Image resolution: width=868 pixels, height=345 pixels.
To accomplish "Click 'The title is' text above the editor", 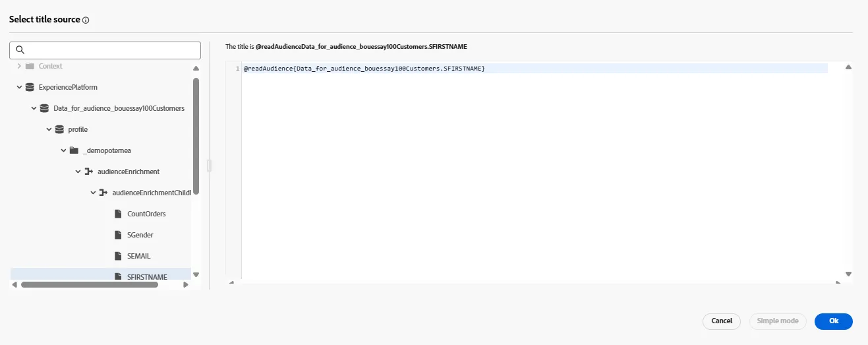I will [x=240, y=47].
